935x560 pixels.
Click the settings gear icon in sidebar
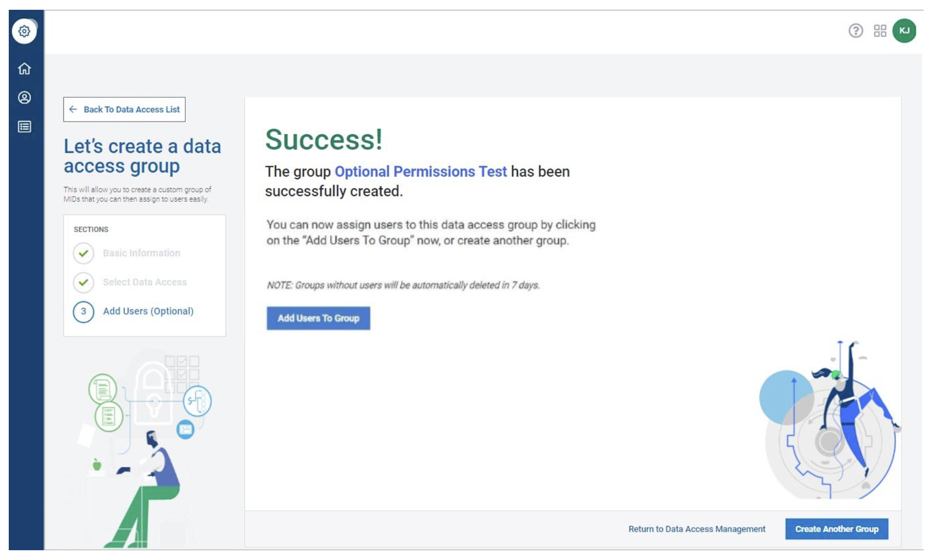[24, 31]
